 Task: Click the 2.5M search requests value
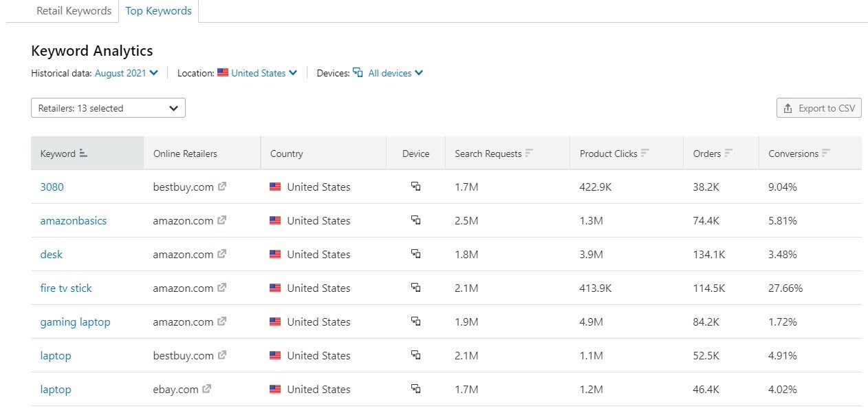(466, 220)
